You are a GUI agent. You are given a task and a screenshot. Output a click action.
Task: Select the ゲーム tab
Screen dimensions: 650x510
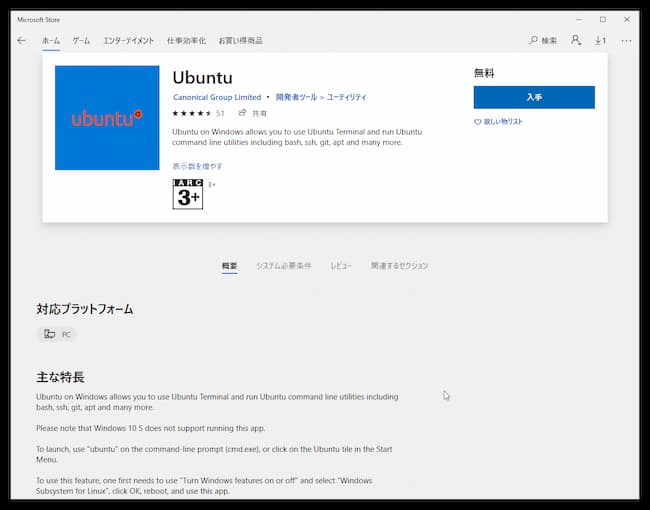81,41
